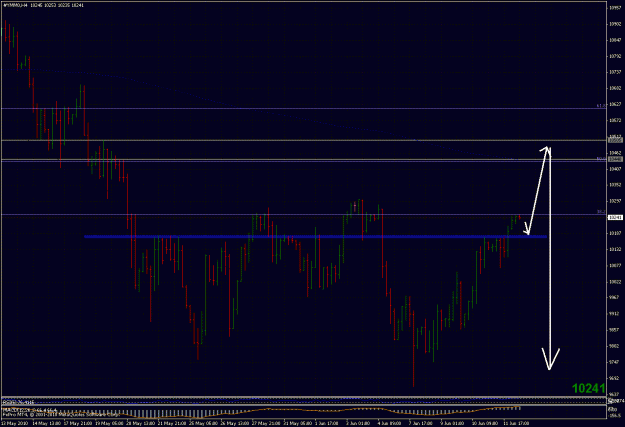Viewport: 625px width, 427px height.
Task: Click the 10902 price axis label
Action: click(614, 24)
